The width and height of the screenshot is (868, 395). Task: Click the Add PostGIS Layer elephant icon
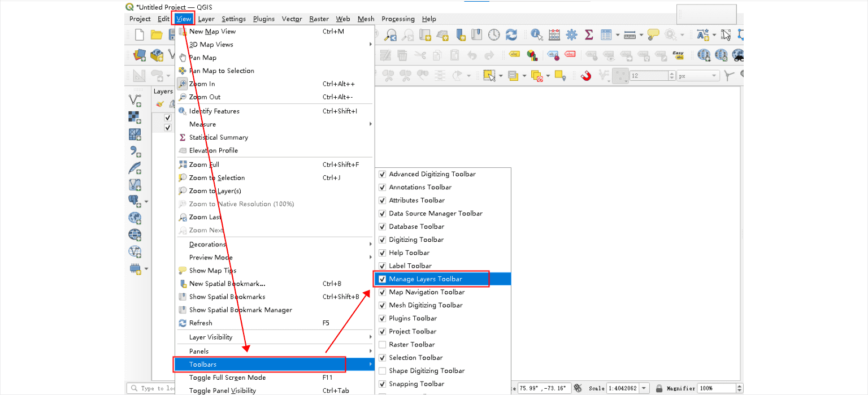[134, 201]
